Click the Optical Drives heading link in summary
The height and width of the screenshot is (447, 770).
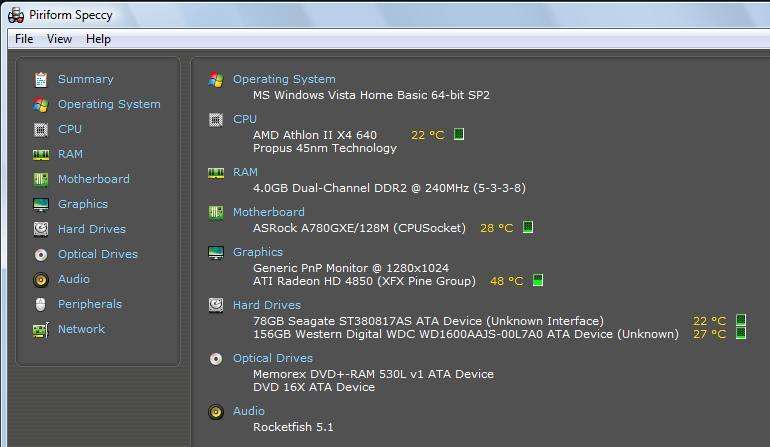[x=273, y=358]
